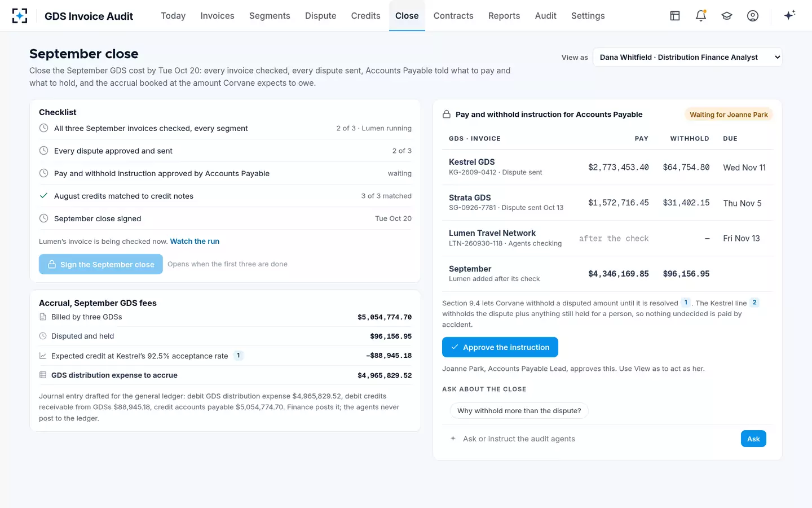Click into 'Ask or instruct the audit agents' field
Screen dimensions: 812x508
tap(598, 439)
